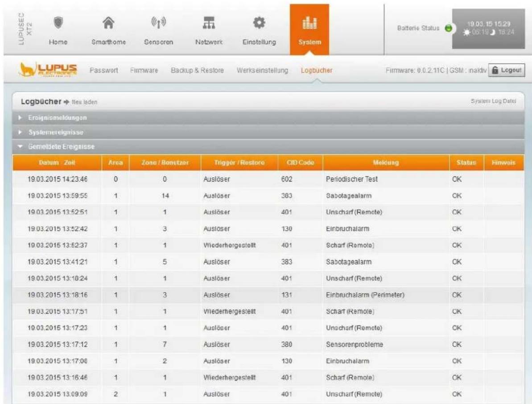Screen dimensions: 532x404
Task: Click Wiederhergestellt in the 13:52:37 row
Action: pyautogui.click(x=230, y=245)
